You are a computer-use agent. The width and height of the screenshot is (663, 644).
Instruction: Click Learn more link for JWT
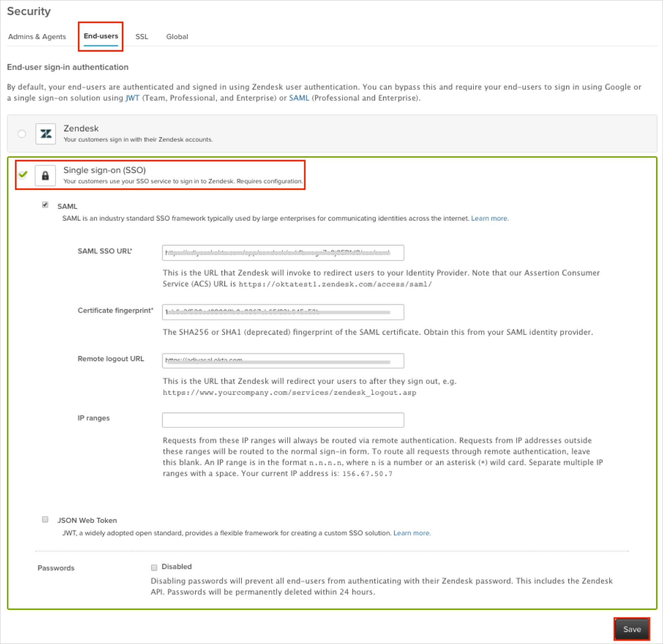click(x=412, y=533)
